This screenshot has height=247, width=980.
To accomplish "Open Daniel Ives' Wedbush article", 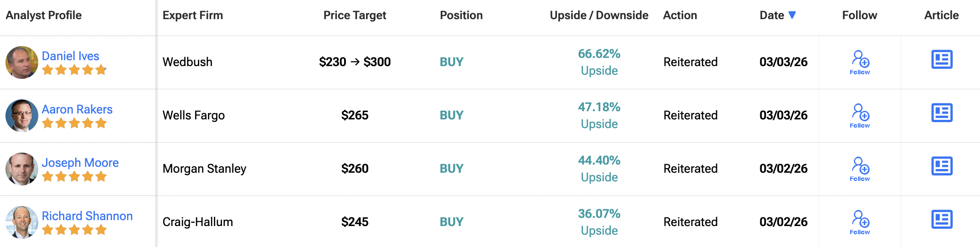I will (x=942, y=60).
